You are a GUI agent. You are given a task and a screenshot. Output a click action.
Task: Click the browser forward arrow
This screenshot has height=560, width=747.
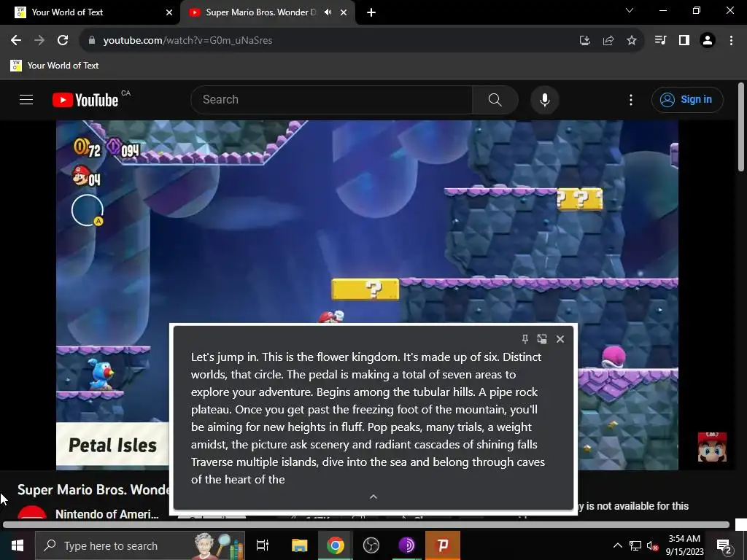point(39,41)
